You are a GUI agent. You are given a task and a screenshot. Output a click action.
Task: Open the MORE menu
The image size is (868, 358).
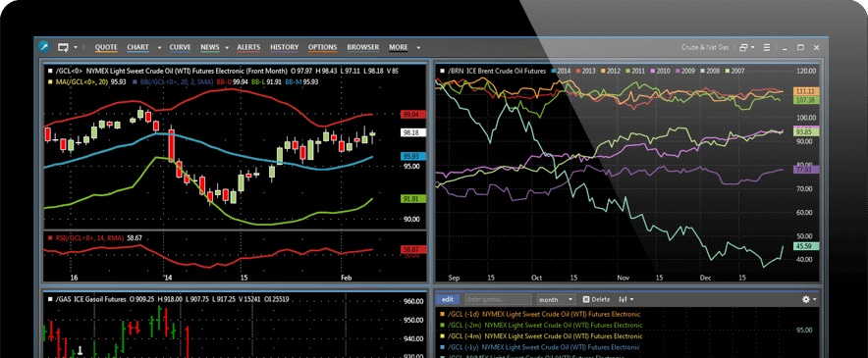[x=399, y=48]
